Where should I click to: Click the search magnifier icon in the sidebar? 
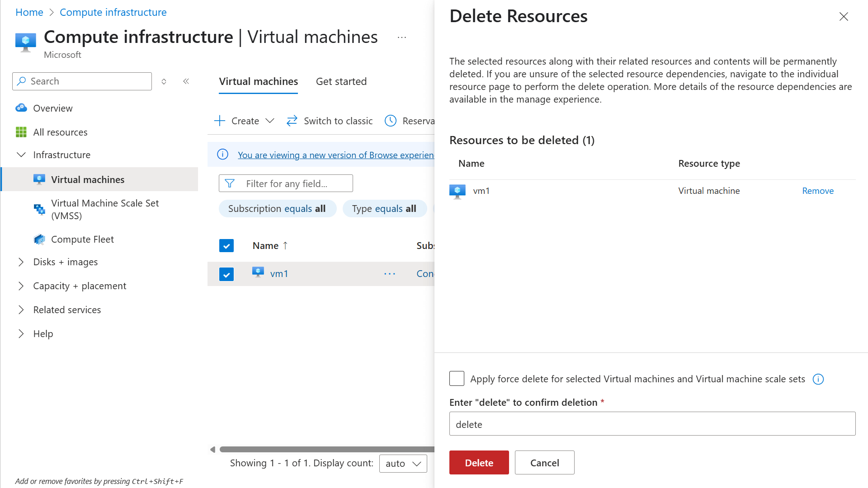(x=21, y=81)
